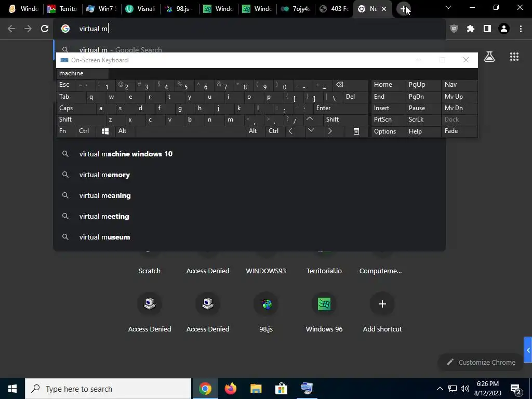Click the address bar containing 'virtual m'
532x399 pixels.
click(x=249, y=29)
